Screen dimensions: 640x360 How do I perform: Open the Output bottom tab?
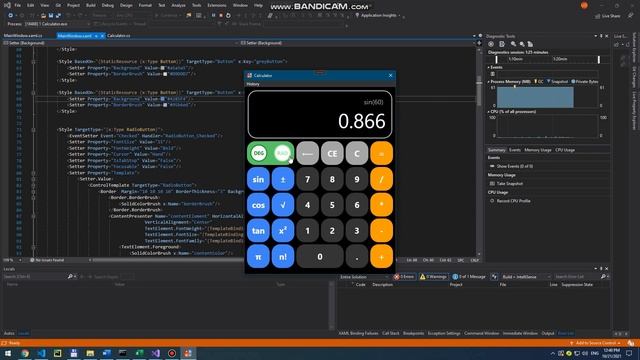(x=548, y=333)
